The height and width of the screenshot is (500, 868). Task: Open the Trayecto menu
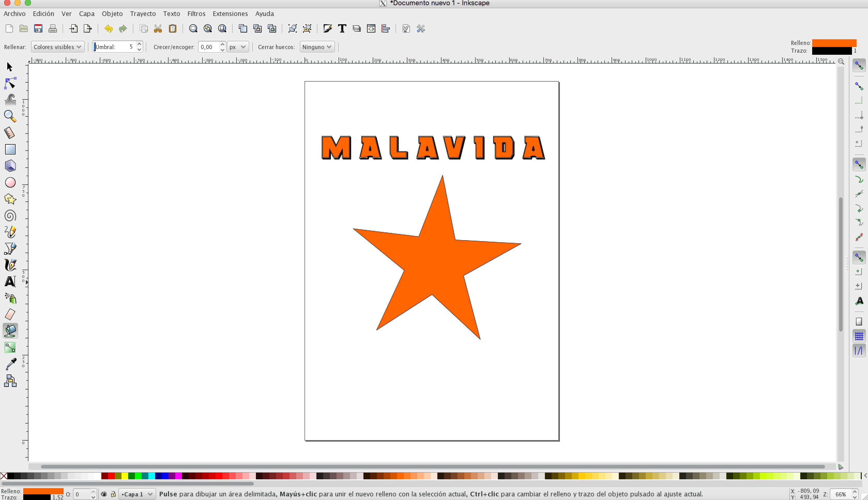coord(143,13)
